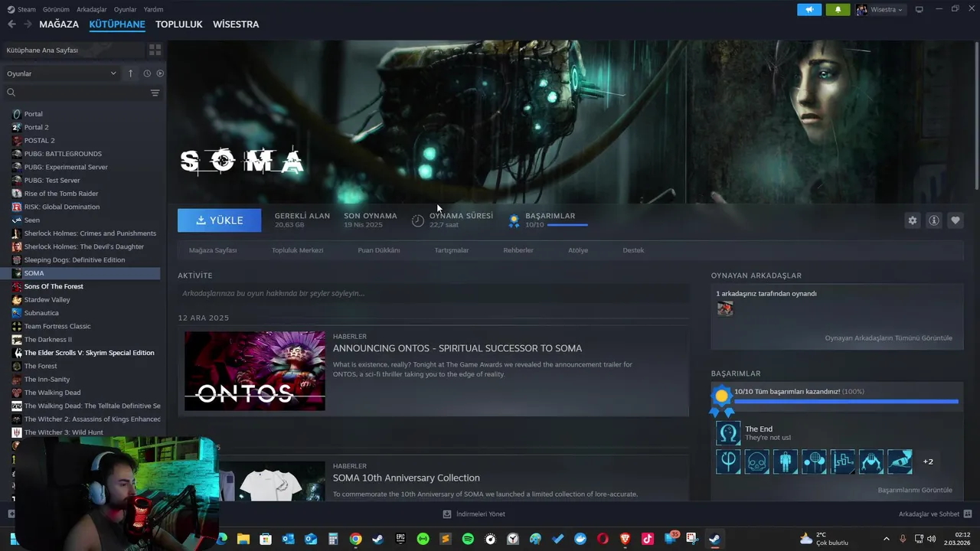The width and height of the screenshot is (980, 551).
Task: Expand the Oyunlar collection dropdown
Action: (x=61, y=73)
